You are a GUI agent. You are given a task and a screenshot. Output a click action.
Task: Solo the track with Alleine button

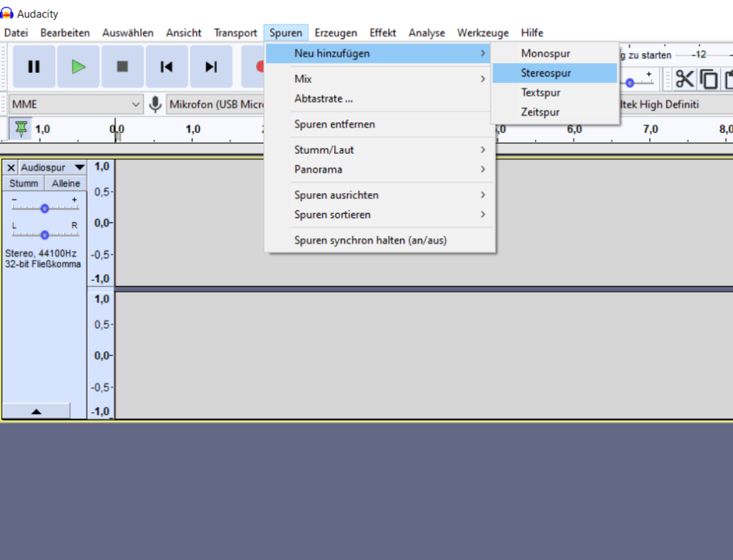point(65,184)
